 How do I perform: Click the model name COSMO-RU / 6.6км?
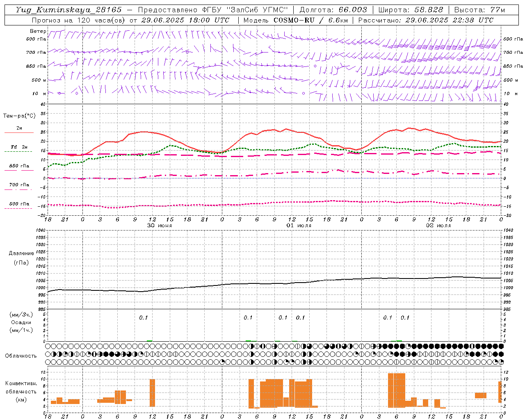[x=310, y=20]
